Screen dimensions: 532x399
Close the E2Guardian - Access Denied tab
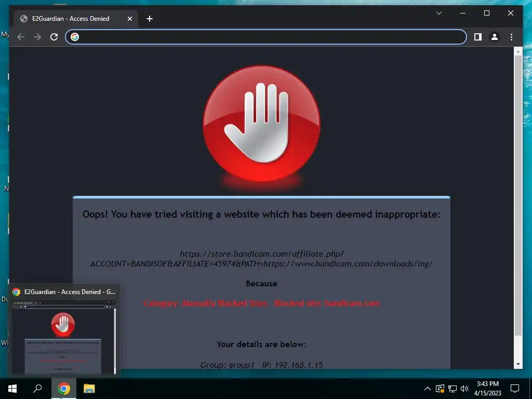click(129, 19)
